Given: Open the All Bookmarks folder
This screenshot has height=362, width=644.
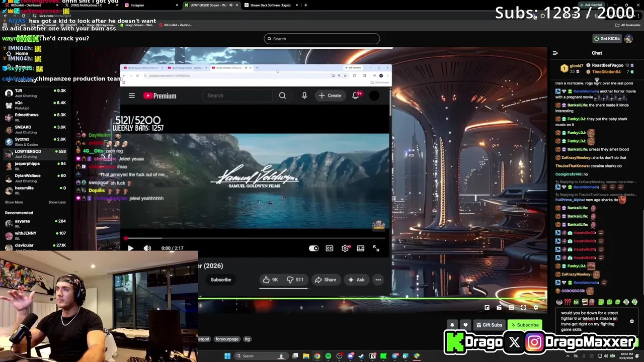Looking at the screenshot, I should click(x=628, y=25).
